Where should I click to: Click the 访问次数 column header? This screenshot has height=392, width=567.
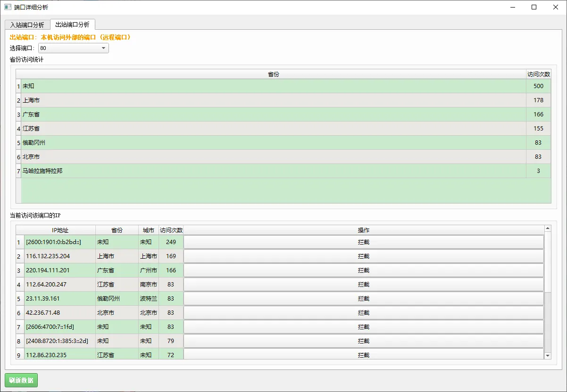pyautogui.click(x=538, y=74)
